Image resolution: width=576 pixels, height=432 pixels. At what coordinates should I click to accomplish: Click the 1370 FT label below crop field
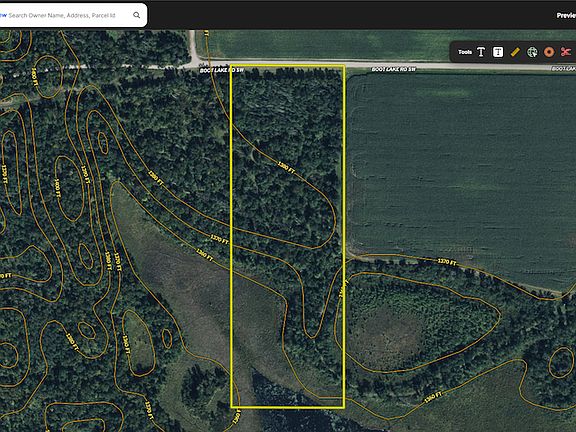click(447, 262)
